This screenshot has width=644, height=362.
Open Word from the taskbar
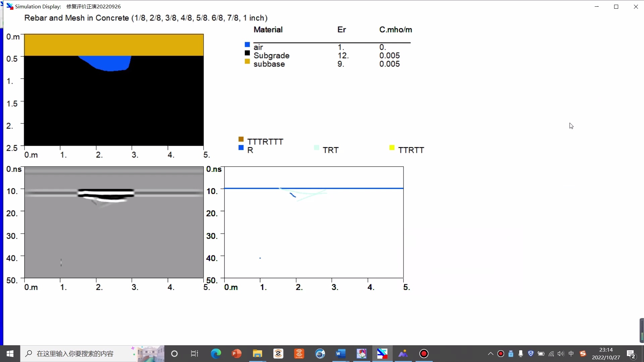click(x=340, y=354)
